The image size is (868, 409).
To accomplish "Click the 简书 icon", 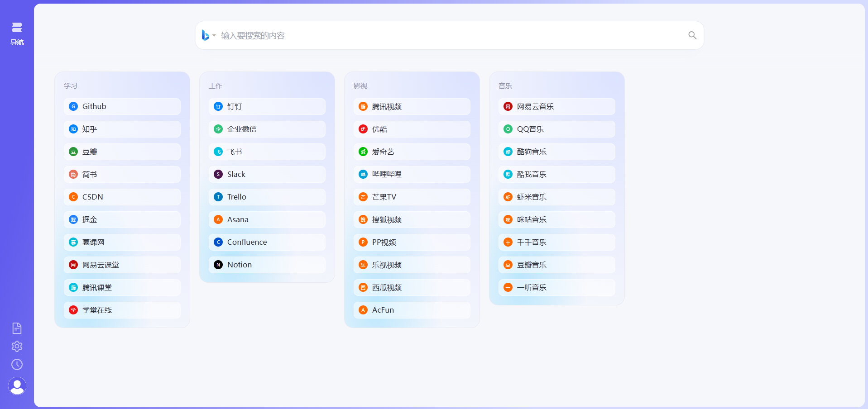I will (x=73, y=174).
